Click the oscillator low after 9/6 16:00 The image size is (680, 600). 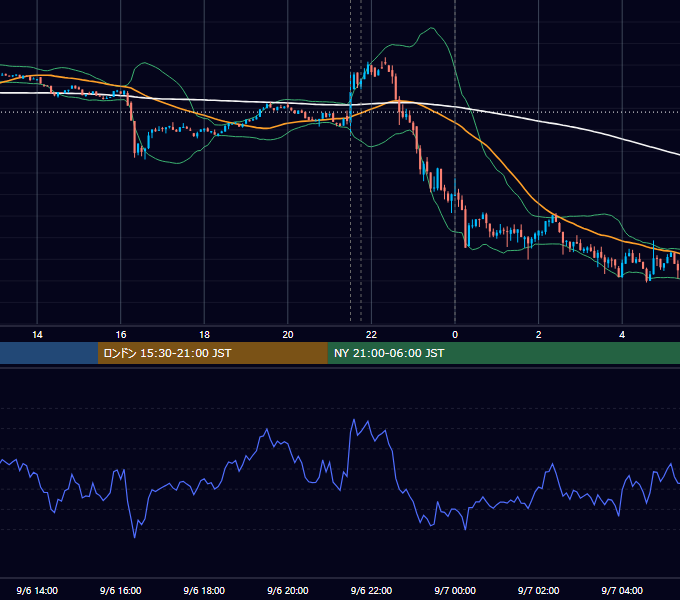tap(134, 537)
